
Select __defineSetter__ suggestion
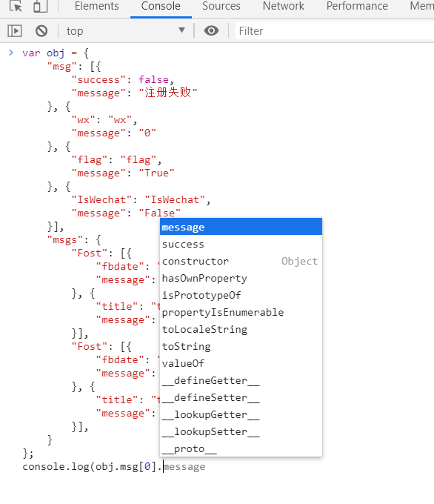point(241,397)
